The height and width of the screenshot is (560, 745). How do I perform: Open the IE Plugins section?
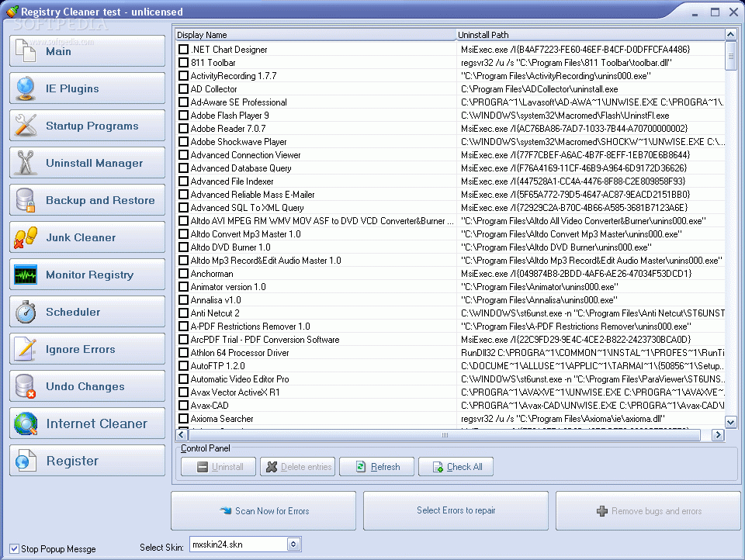(x=88, y=88)
